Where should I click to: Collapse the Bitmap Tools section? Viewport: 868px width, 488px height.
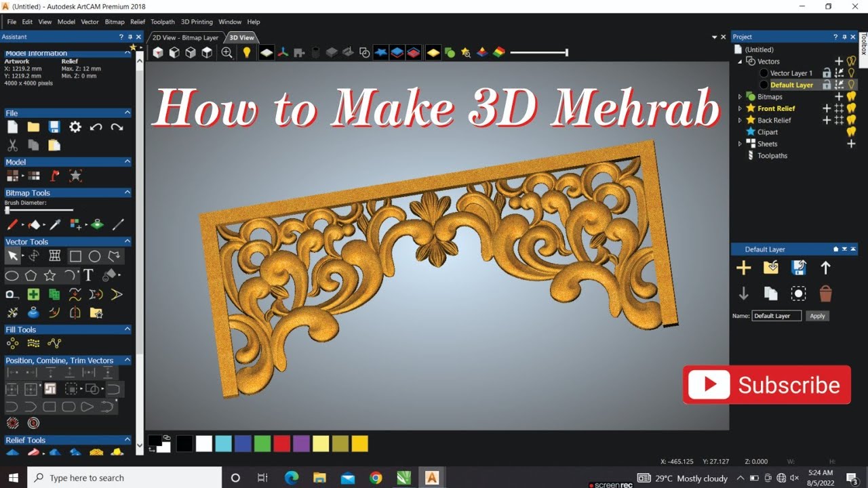point(127,192)
